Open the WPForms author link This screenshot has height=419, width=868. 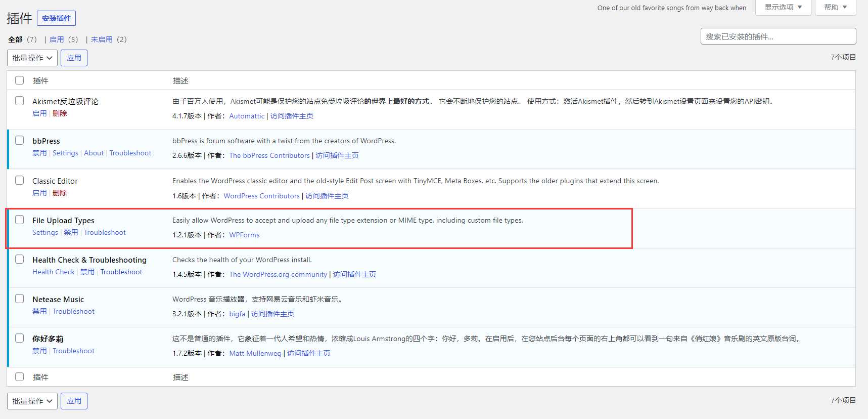(244, 235)
